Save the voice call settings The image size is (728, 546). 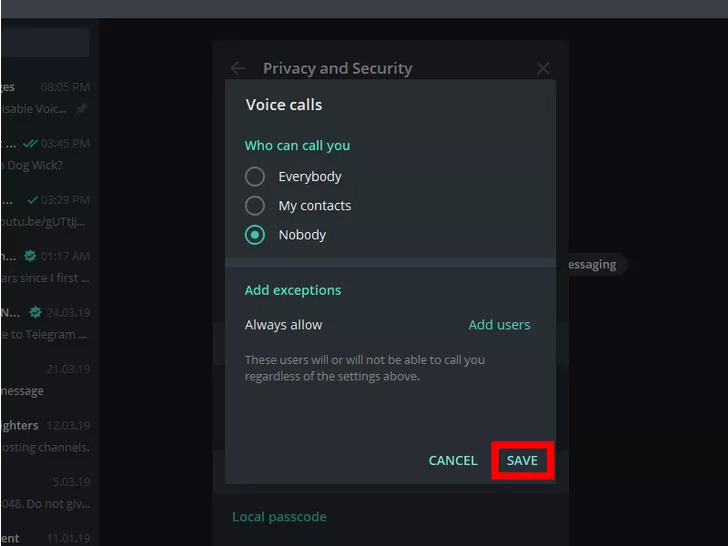(522, 461)
